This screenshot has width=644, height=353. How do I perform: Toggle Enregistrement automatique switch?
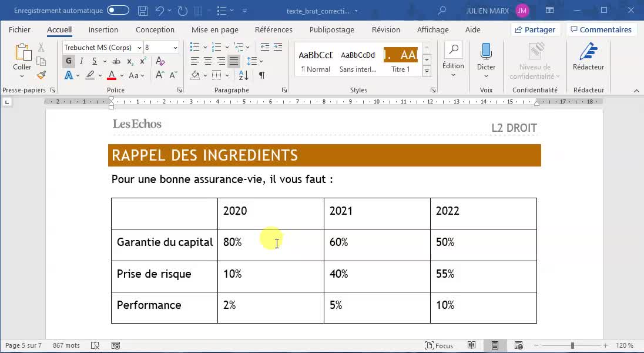(118, 10)
